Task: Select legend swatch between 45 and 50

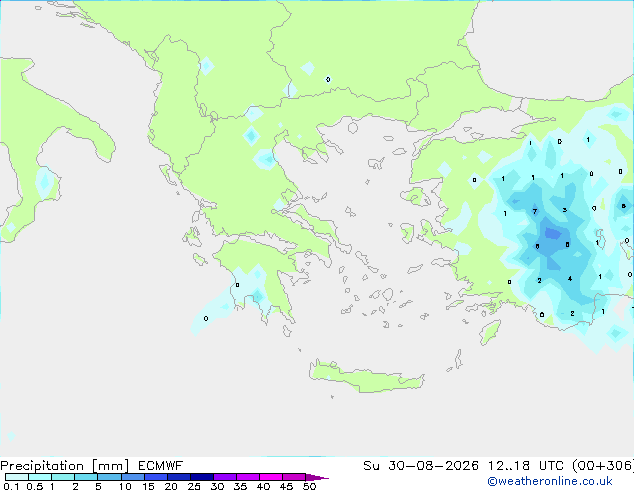Action: (294, 477)
